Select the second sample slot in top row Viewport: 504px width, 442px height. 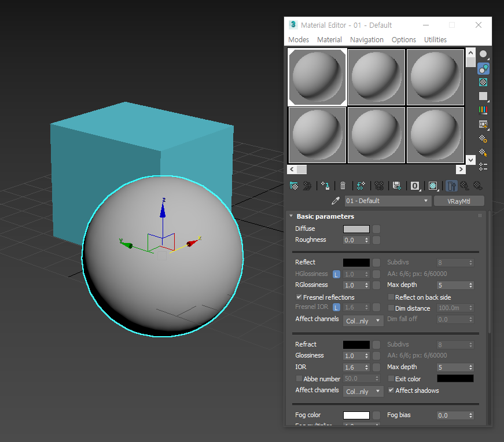(376, 77)
